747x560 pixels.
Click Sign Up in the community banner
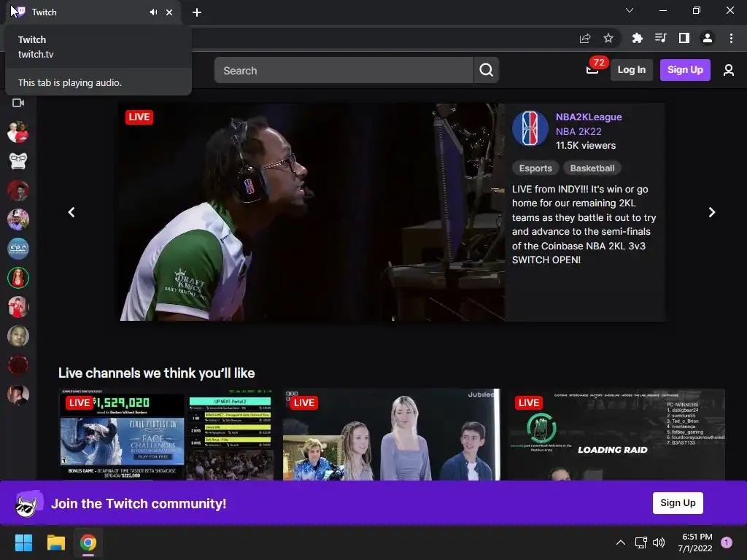coord(678,503)
